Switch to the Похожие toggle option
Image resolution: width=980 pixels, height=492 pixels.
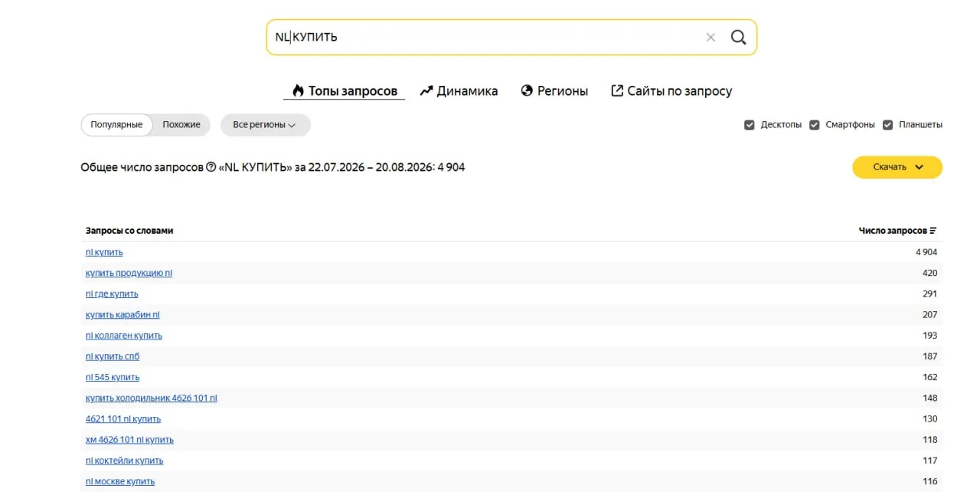click(181, 125)
